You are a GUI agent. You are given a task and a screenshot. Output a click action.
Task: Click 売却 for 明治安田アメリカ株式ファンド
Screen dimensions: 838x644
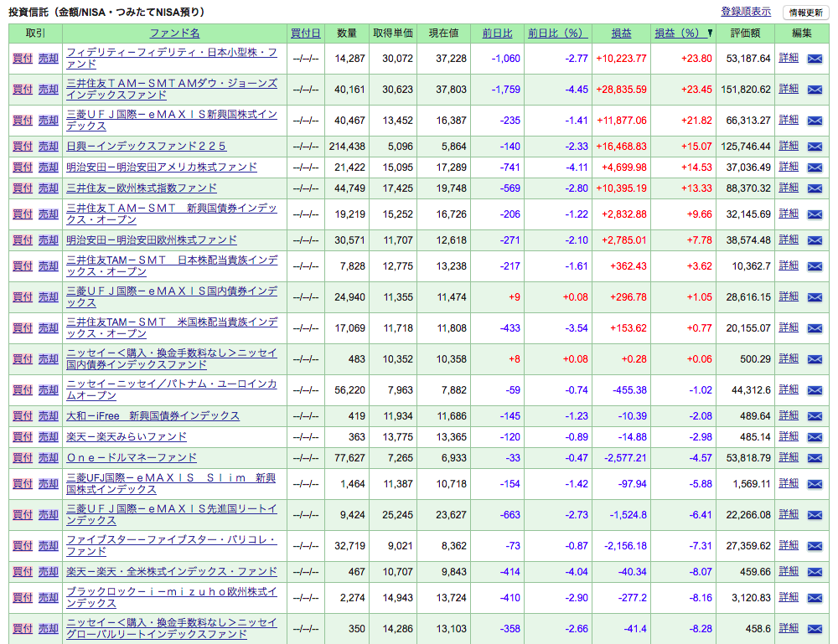click(48, 167)
